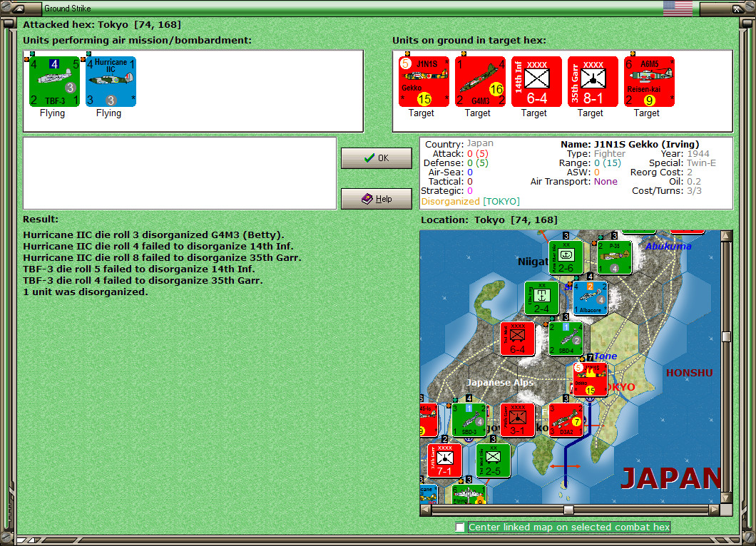The height and width of the screenshot is (546, 756).
Task: Click the map's vertical scrollbar down arrow
Action: click(x=726, y=498)
